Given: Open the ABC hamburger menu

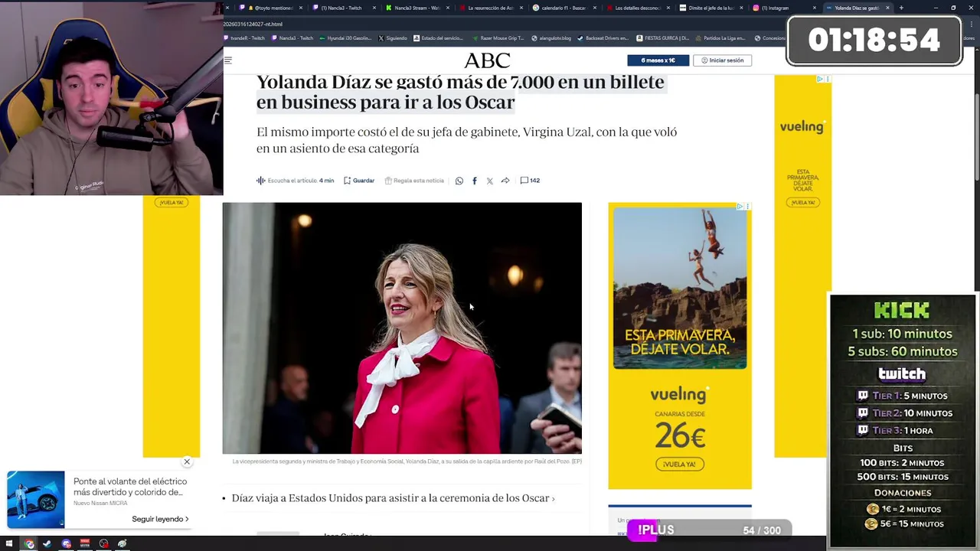Looking at the screenshot, I should 227,60.
